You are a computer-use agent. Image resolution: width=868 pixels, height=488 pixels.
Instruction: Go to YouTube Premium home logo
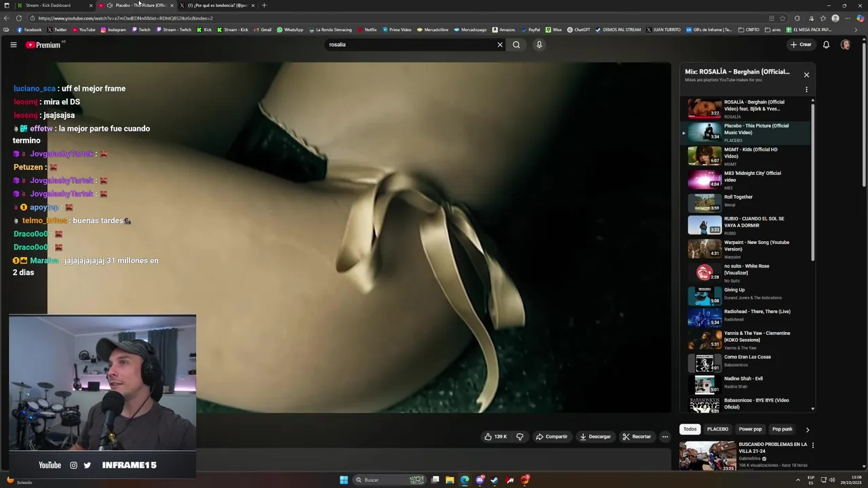(43, 45)
